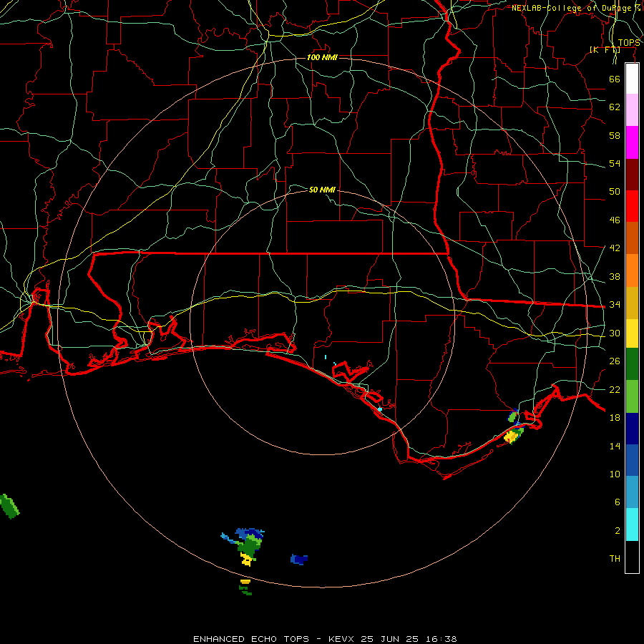Click the legend value 18
The width and height of the screenshot is (644, 644).
point(615,418)
